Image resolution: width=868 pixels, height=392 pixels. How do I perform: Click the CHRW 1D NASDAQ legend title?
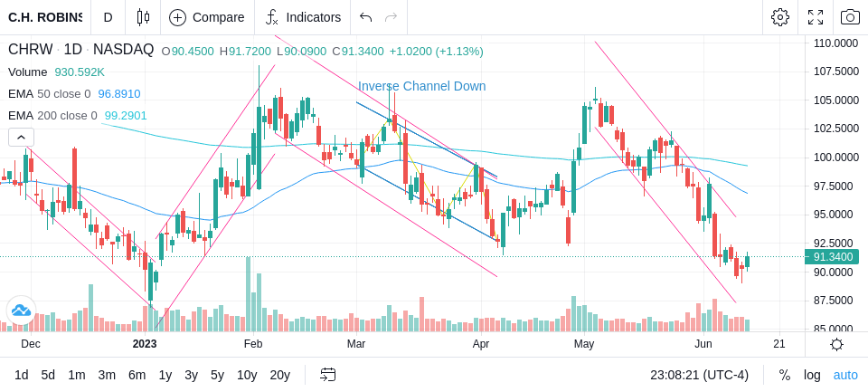click(x=80, y=50)
